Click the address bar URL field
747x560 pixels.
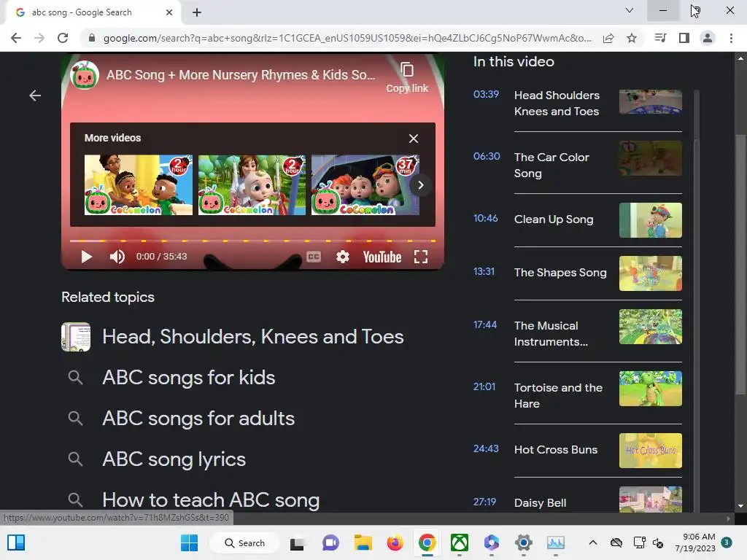click(347, 38)
